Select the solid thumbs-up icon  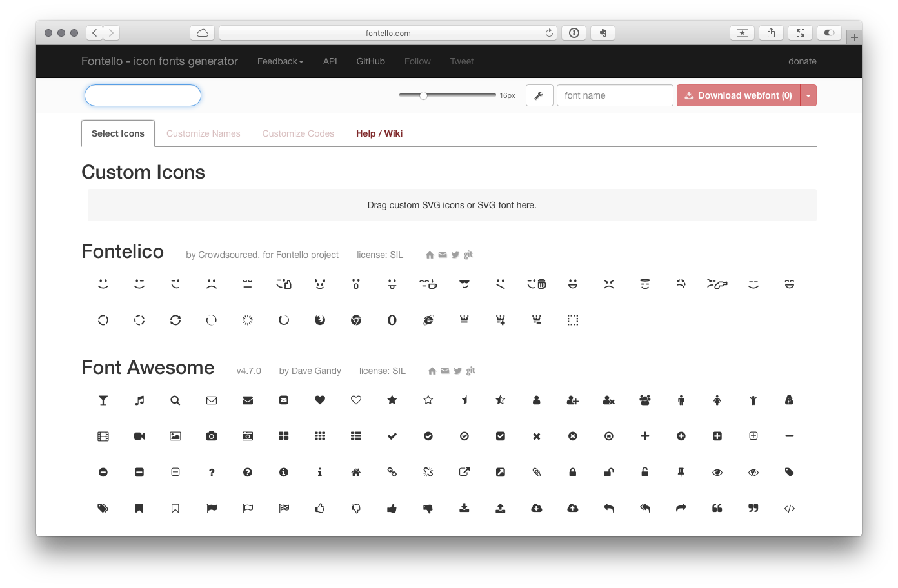392,509
